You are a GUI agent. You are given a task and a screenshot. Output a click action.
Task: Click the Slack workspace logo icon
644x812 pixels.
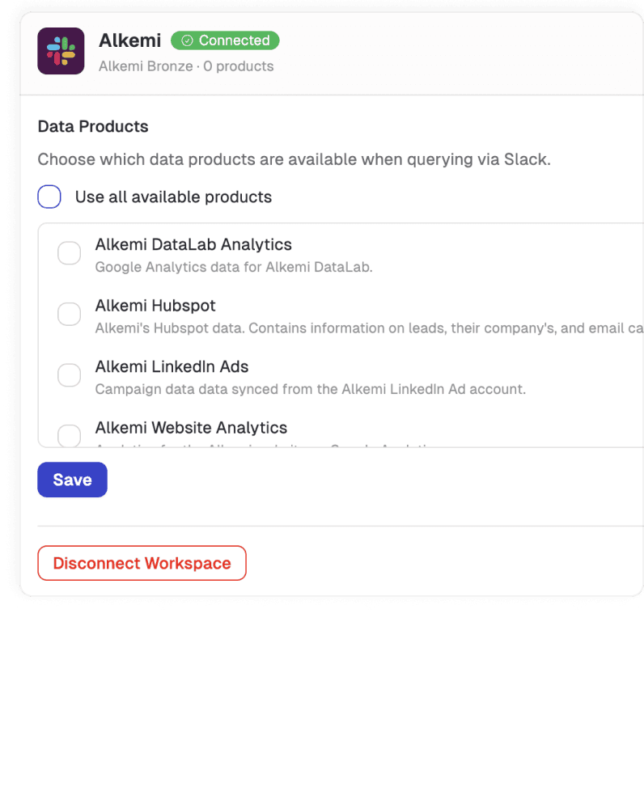[x=61, y=50]
